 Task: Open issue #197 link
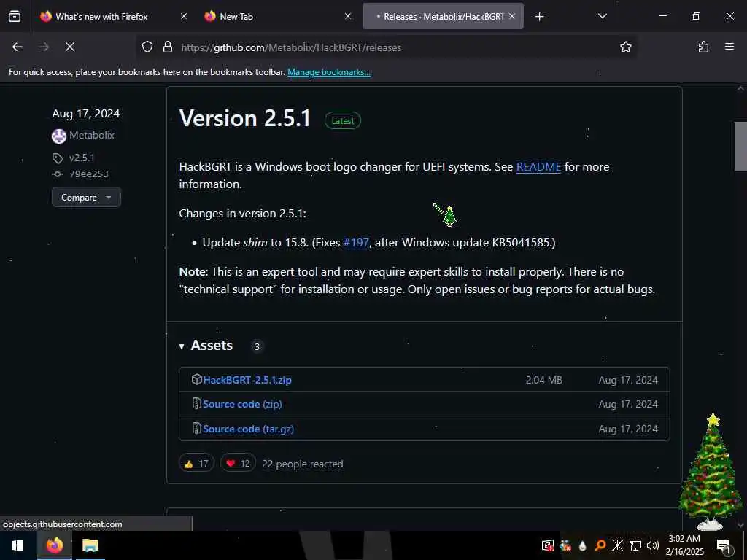[356, 242]
